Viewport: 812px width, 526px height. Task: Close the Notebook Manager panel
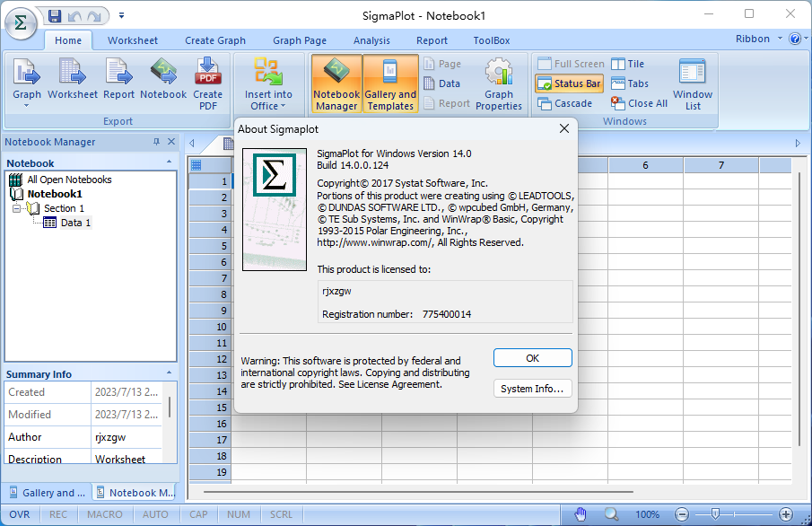(171, 142)
